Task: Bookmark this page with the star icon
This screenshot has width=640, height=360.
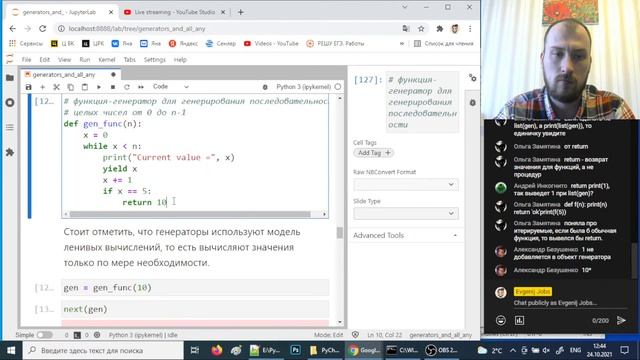Action: coord(421,29)
